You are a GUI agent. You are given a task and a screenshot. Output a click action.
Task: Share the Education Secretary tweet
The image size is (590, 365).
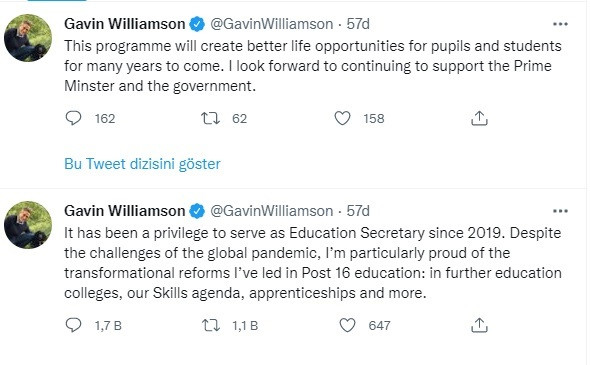tap(479, 325)
